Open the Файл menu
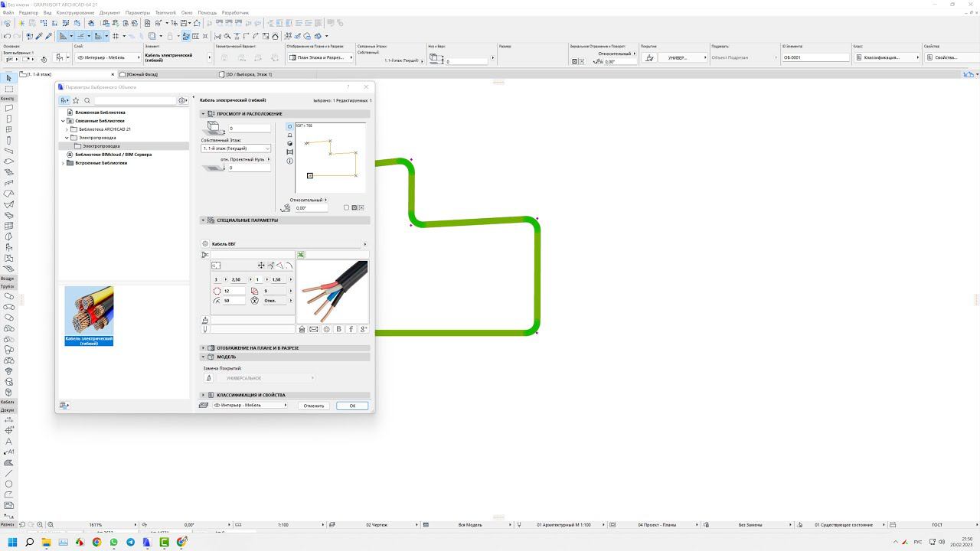 tap(8, 13)
